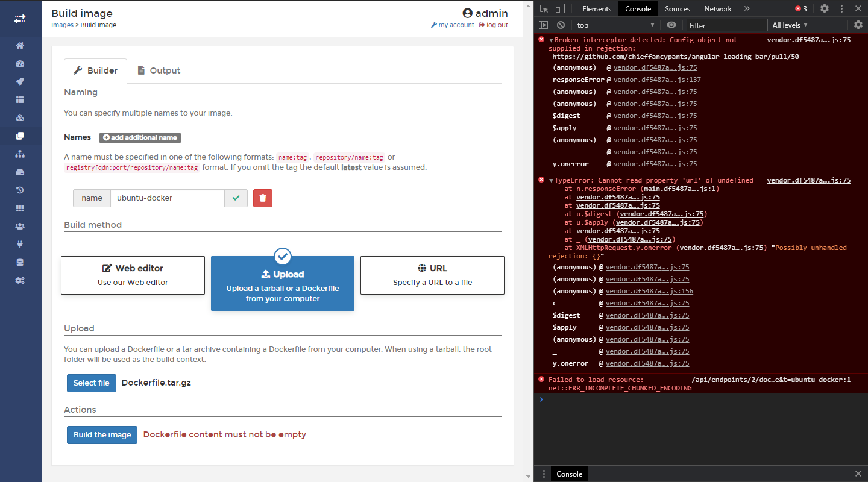This screenshot has height=482, width=868.
Task: Select the Volumes icon in sidebar
Action: pos(20,172)
